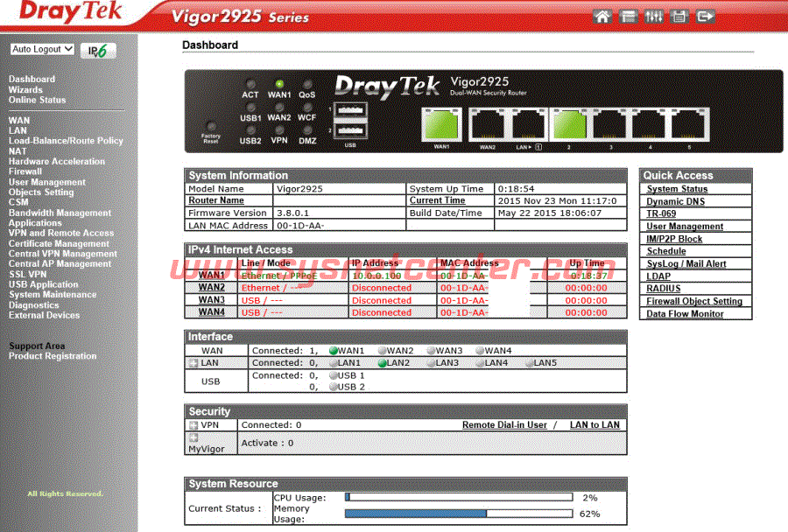Open the Auto Logout dropdown
Screen dimensions: 788x532
click(x=43, y=49)
